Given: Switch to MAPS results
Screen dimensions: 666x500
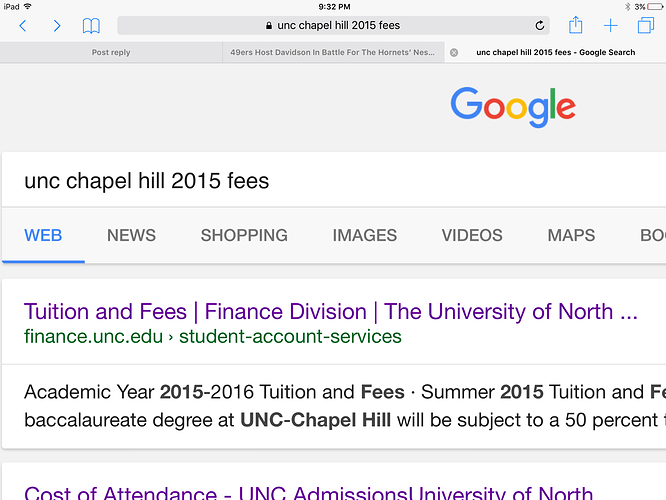Looking at the screenshot, I should [x=571, y=235].
